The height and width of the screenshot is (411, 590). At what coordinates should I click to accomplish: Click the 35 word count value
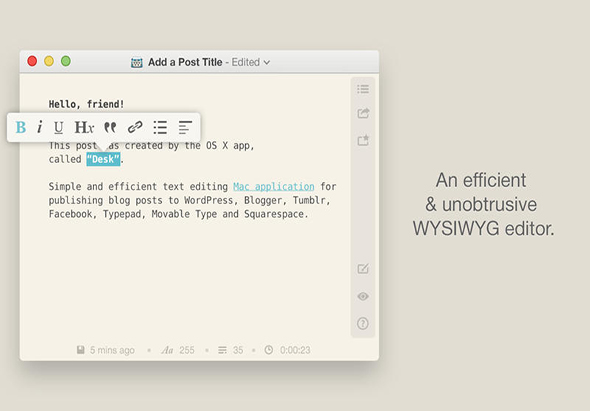click(238, 350)
